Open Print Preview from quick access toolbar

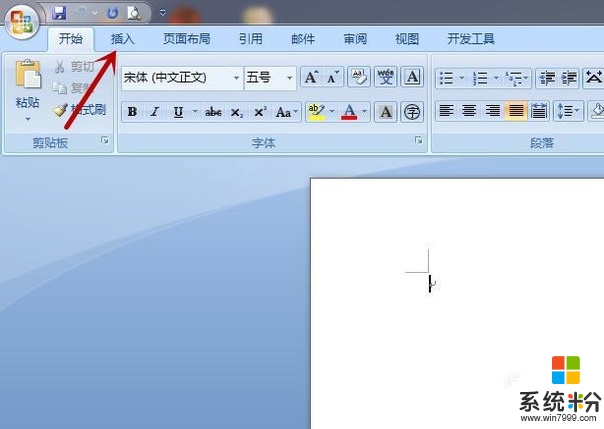click(134, 13)
